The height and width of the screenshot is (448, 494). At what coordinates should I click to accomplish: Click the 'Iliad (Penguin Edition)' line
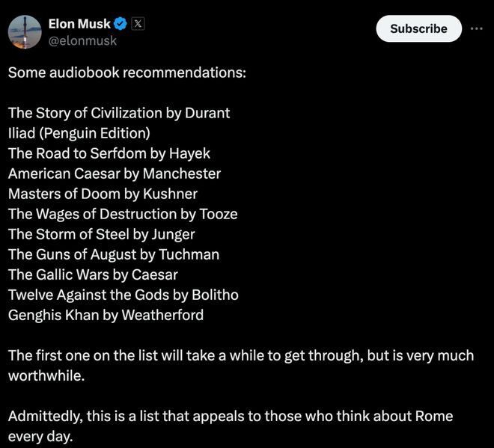(x=79, y=133)
